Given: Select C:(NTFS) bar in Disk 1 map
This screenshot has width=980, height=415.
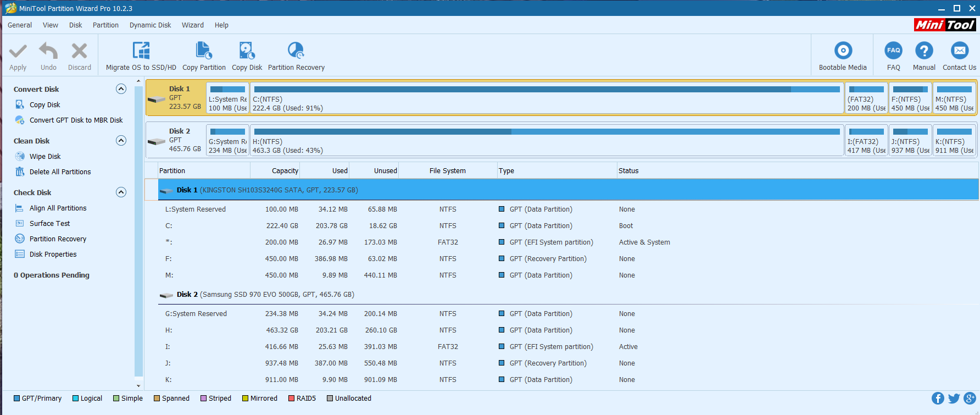Looking at the screenshot, I should 547,98.
